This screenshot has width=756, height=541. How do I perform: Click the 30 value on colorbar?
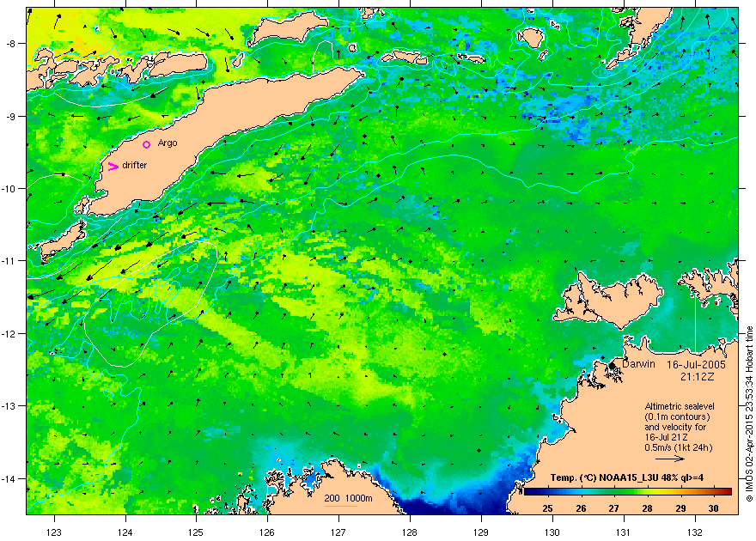[x=714, y=508]
